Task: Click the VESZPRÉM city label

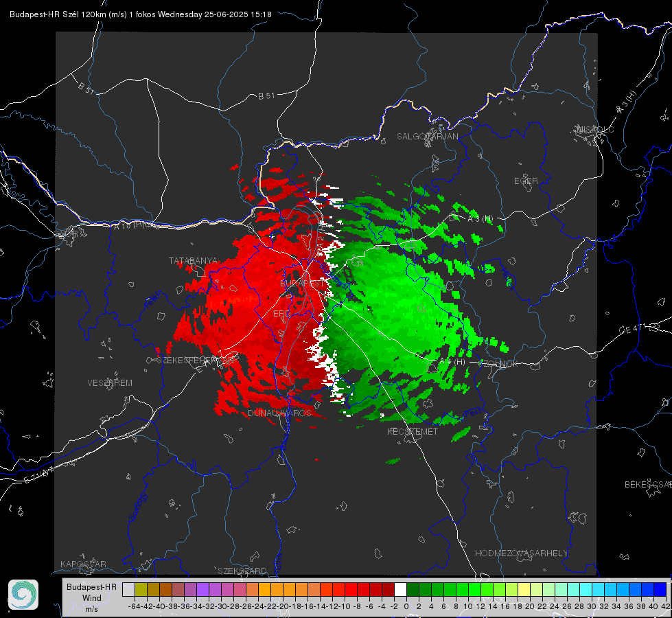Action: (x=110, y=382)
